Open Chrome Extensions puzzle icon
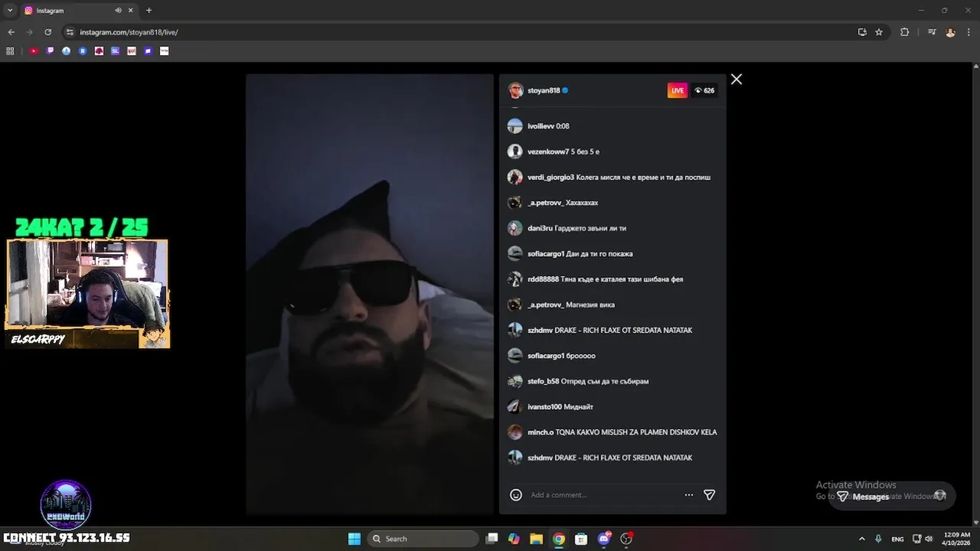 click(904, 32)
